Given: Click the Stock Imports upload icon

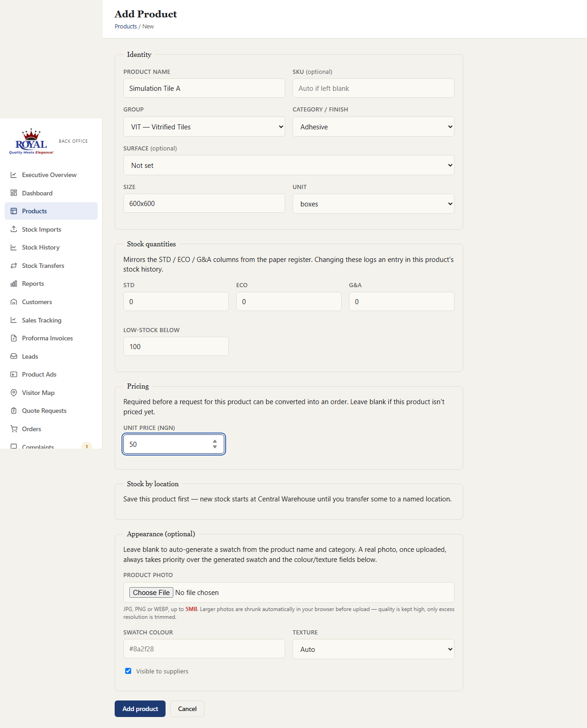Looking at the screenshot, I should pos(14,229).
